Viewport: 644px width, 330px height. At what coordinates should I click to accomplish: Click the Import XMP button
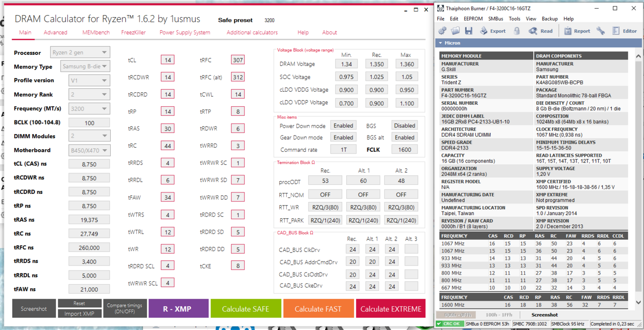pyautogui.click(x=79, y=313)
